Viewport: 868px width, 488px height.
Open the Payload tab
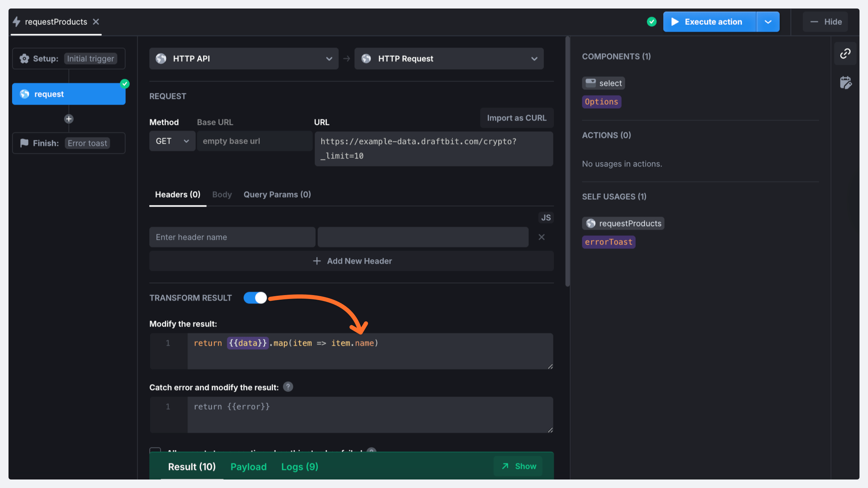click(x=248, y=467)
